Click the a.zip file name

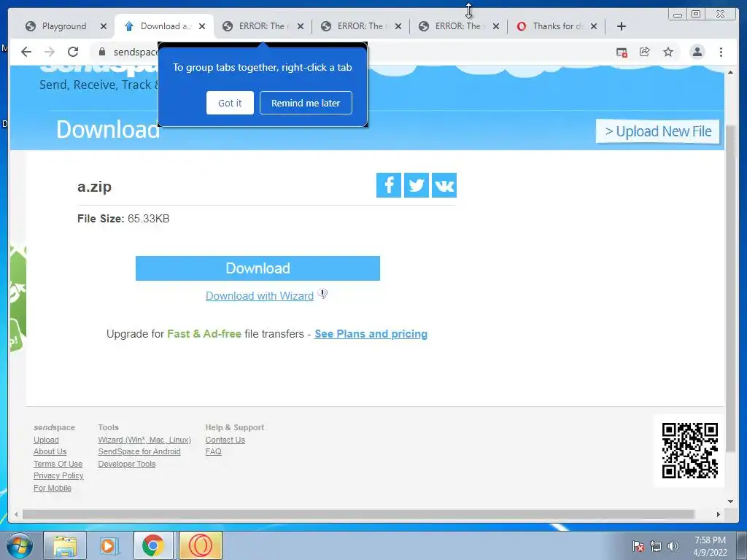coord(94,186)
